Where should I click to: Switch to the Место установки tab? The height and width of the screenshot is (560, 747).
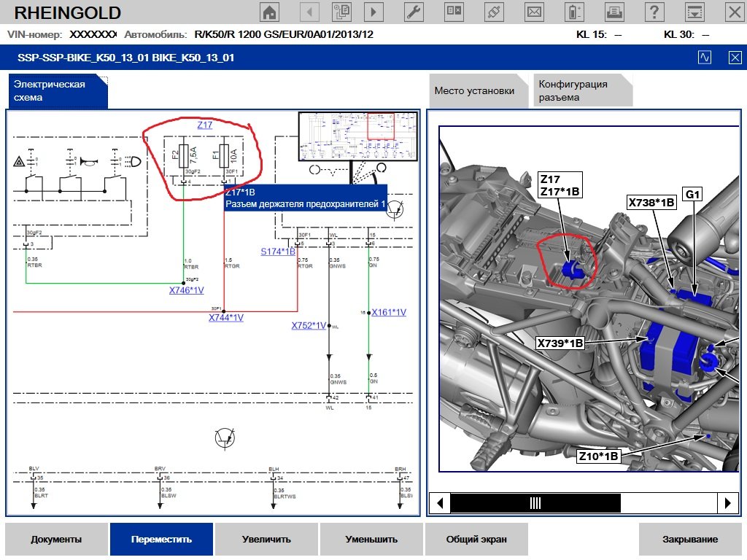pos(474,91)
